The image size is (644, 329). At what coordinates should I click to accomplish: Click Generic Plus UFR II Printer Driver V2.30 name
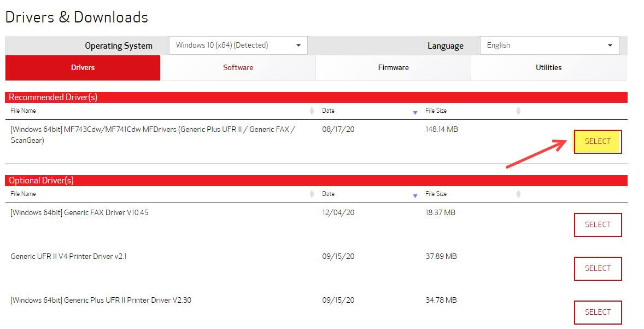(x=101, y=300)
